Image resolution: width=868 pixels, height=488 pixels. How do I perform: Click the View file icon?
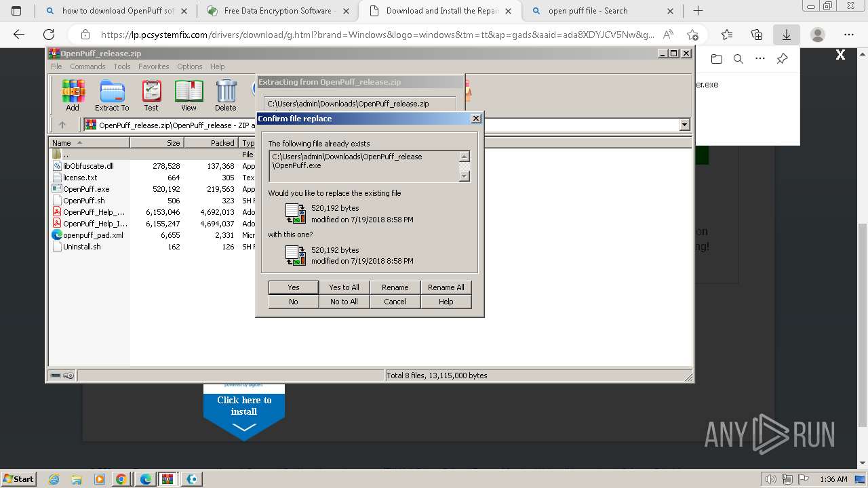189,96
